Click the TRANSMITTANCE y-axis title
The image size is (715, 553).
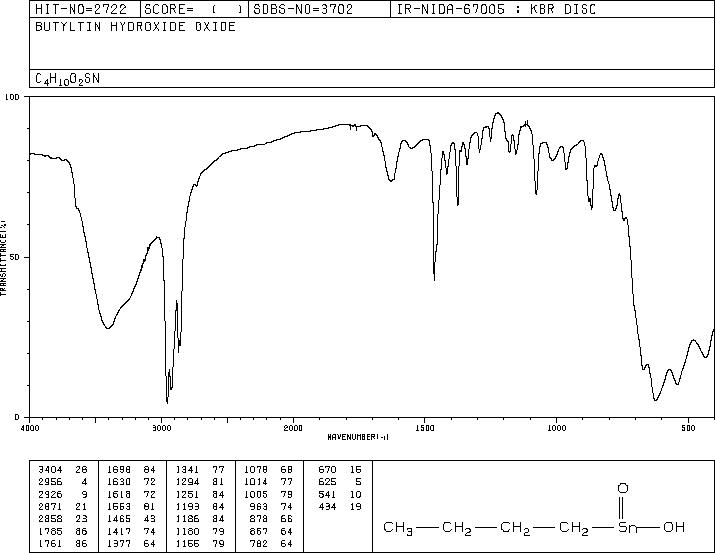(3, 257)
